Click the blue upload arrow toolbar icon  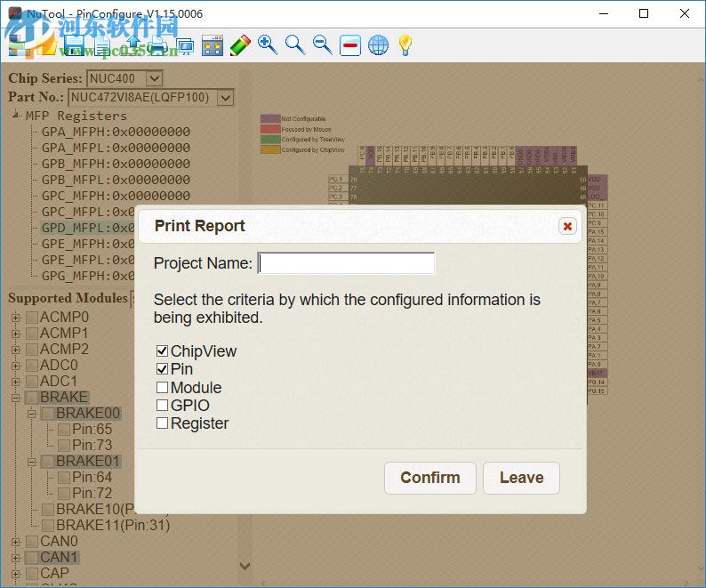coord(133,44)
